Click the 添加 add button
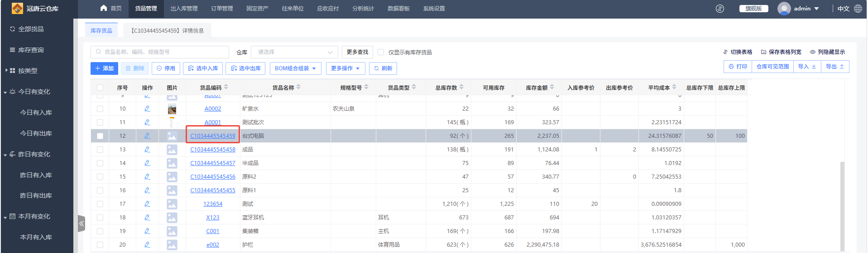 click(104, 68)
